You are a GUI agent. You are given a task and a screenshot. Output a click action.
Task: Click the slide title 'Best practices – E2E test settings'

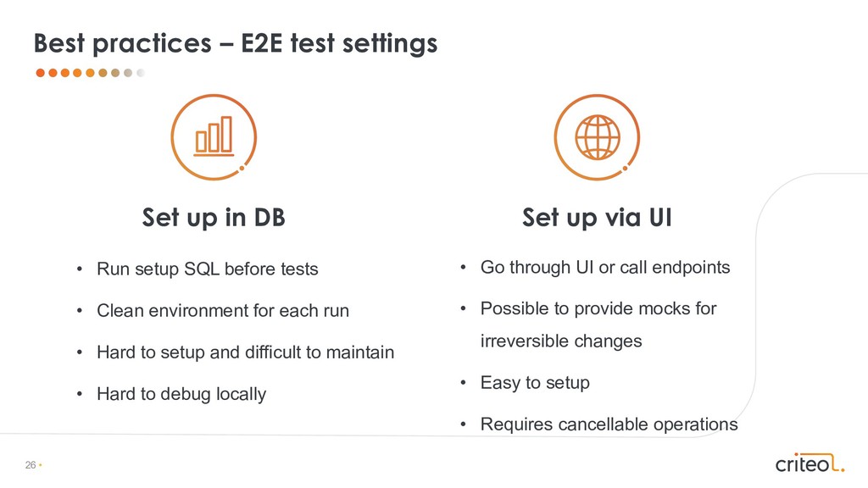(x=235, y=42)
